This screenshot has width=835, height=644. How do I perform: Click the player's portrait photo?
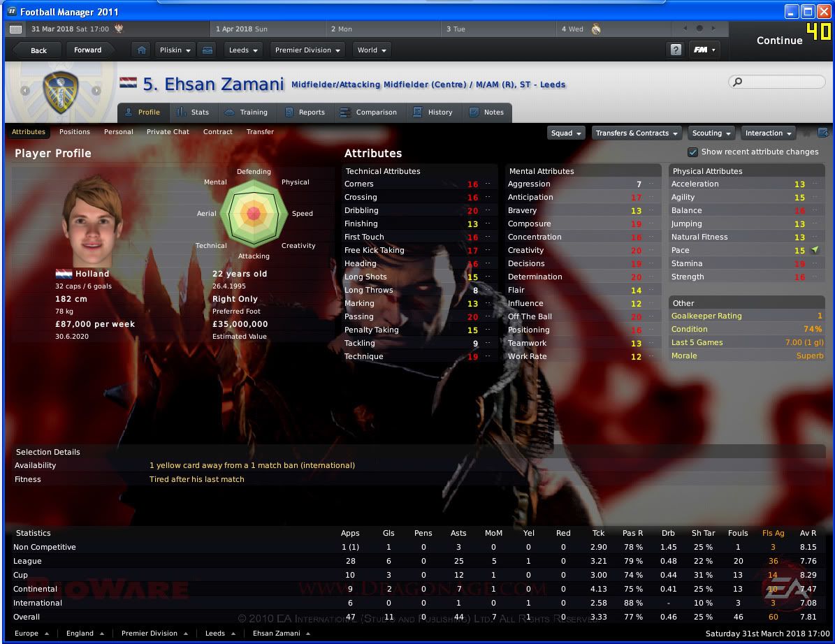[92, 221]
